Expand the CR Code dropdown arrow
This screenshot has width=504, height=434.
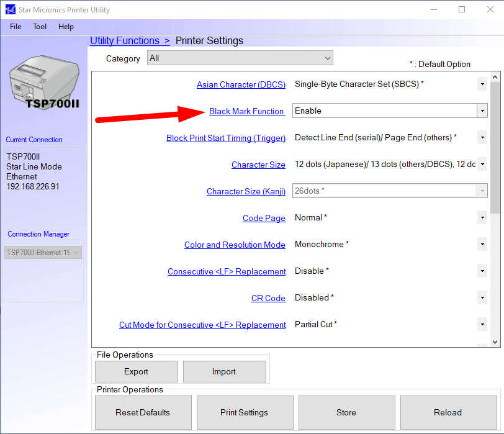tap(482, 297)
